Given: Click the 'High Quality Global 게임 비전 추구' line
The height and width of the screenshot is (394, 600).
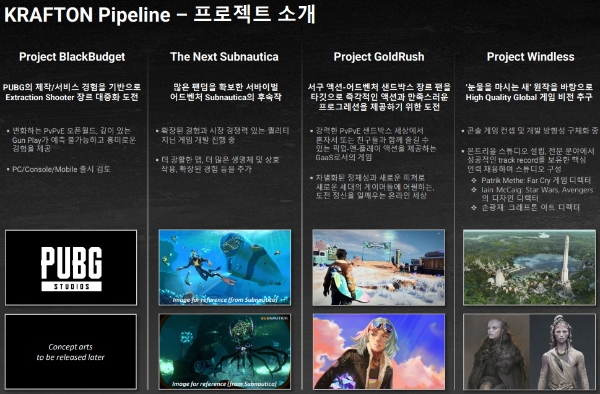Looking at the screenshot, I should 529,97.
